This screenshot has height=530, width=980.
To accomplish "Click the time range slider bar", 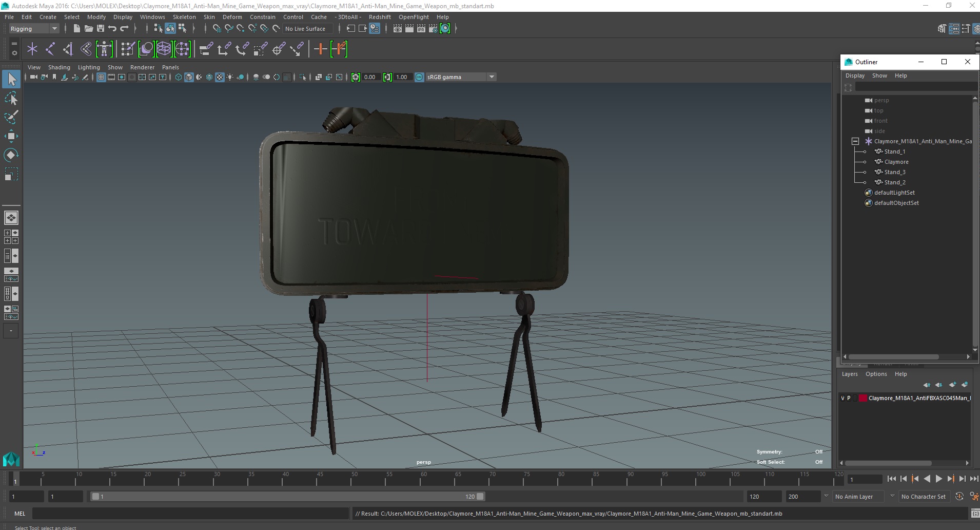I will (x=287, y=497).
